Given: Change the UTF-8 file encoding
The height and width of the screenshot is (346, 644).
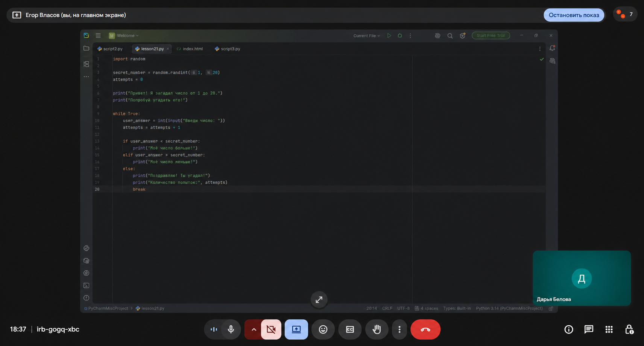Looking at the screenshot, I should [403, 308].
